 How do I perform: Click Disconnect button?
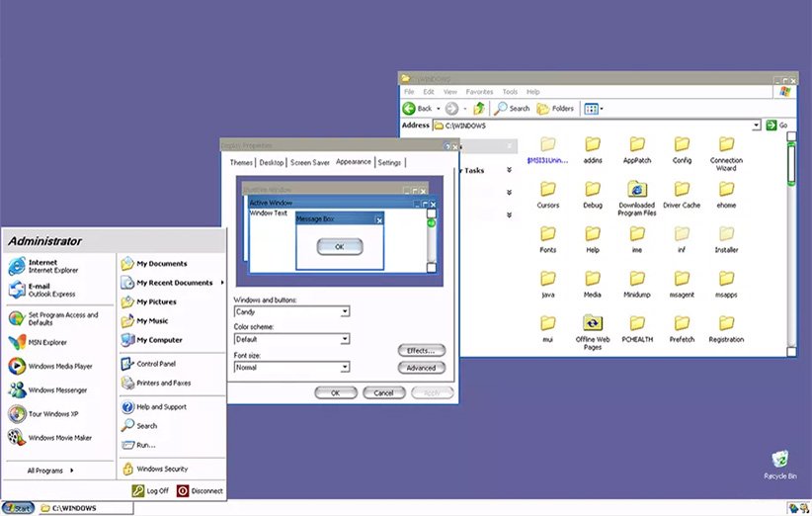tap(200, 490)
